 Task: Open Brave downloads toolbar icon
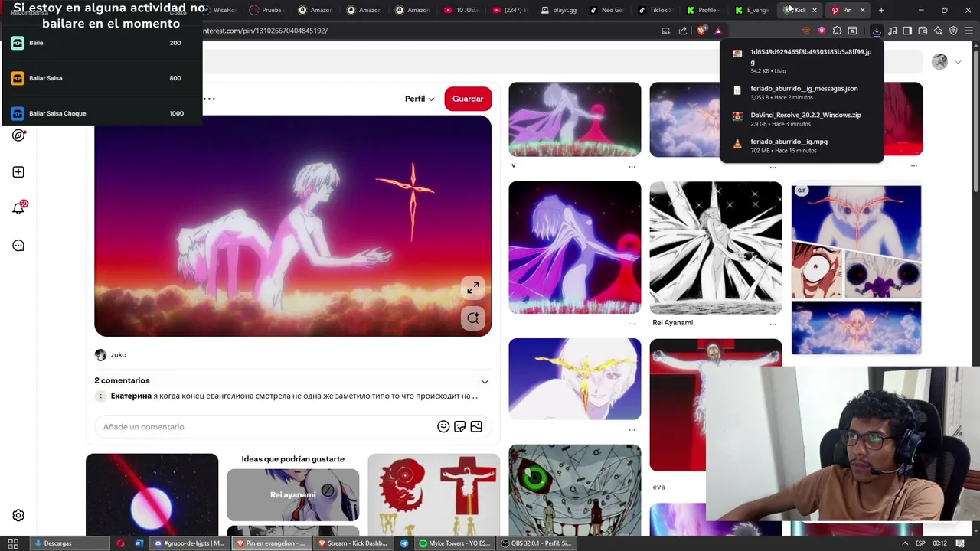877,31
